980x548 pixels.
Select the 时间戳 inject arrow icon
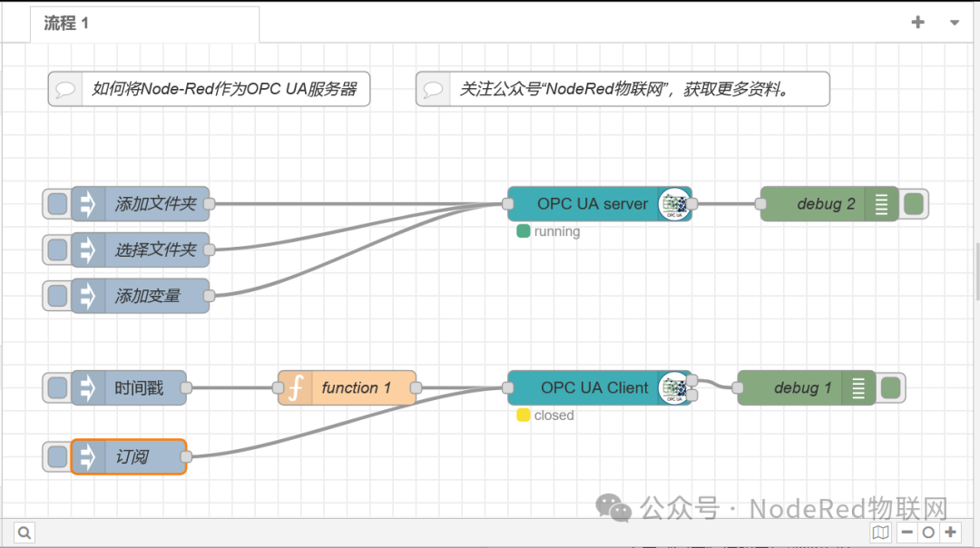tap(88, 388)
